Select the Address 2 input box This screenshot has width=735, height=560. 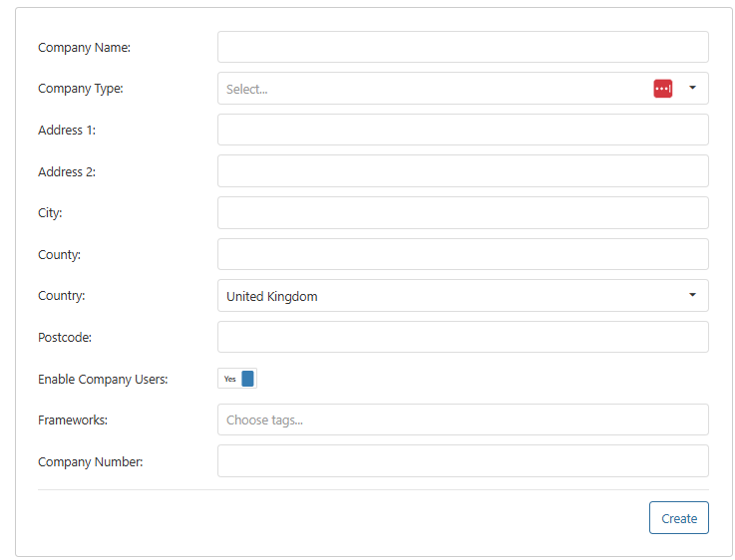tap(463, 171)
